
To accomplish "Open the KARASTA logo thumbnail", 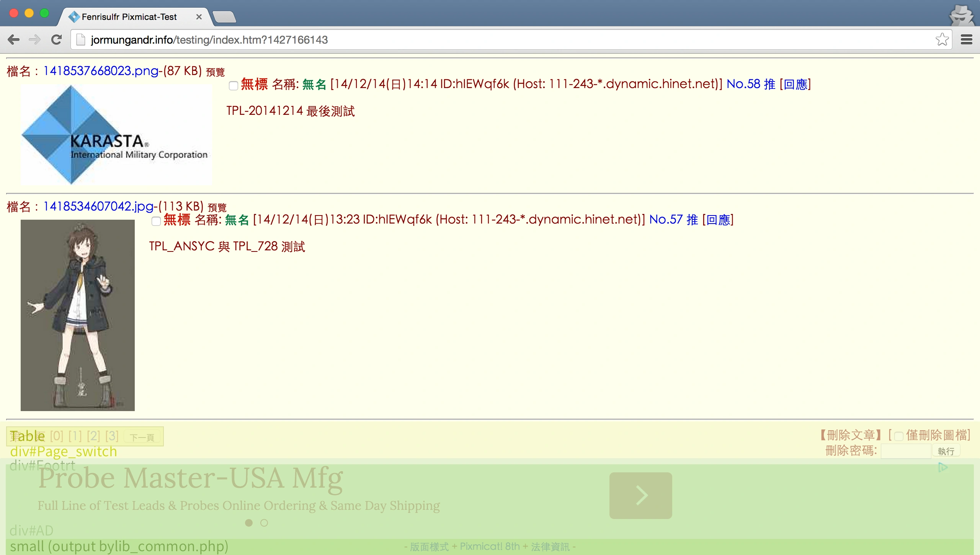I will (116, 135).
